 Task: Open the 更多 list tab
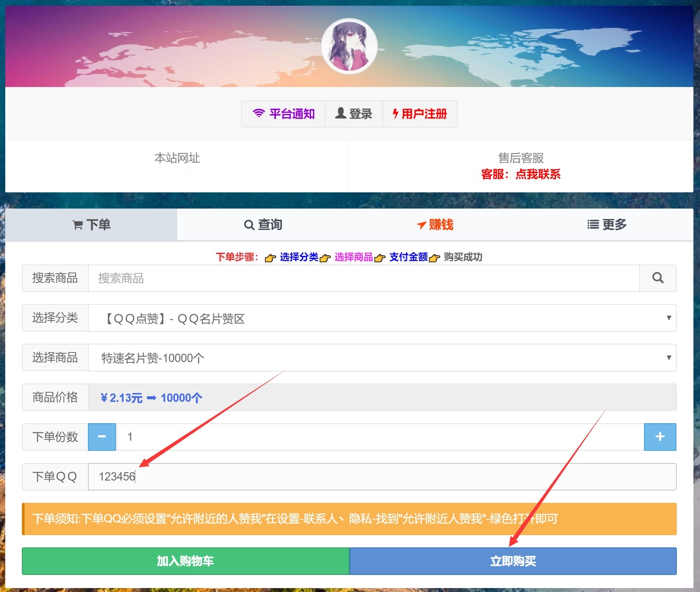pyautogui.click(x=607, y=225)
